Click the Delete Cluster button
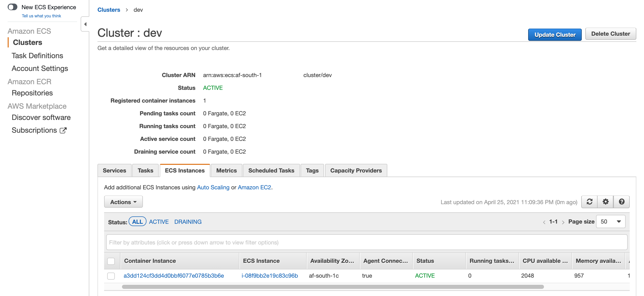Viewport: 644px width, 296px height. click(x=611, y=34)
